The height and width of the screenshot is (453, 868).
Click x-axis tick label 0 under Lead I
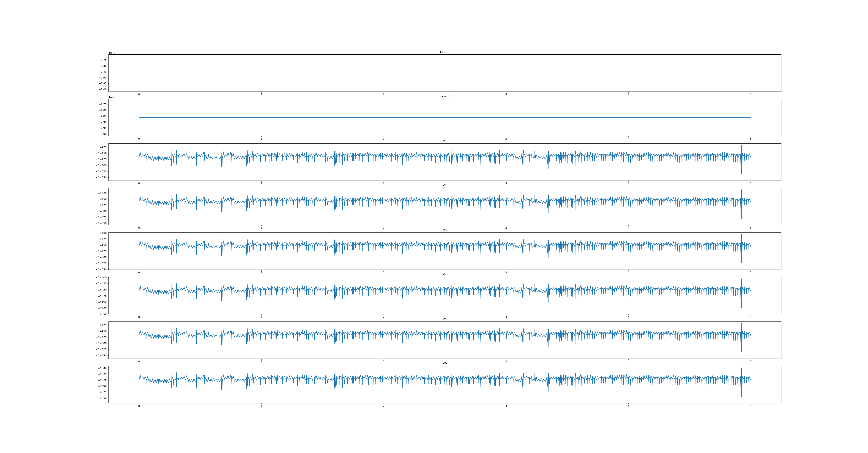coord(139,94)
